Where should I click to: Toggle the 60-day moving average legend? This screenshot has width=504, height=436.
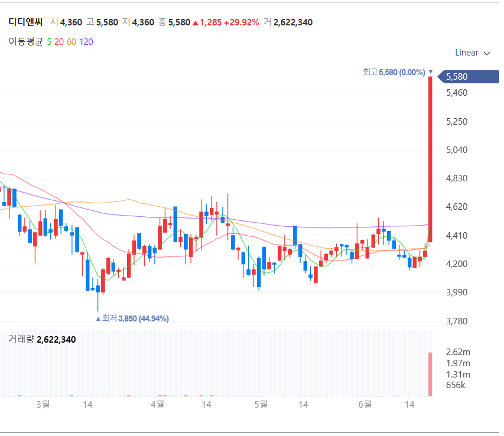(71, 42)
